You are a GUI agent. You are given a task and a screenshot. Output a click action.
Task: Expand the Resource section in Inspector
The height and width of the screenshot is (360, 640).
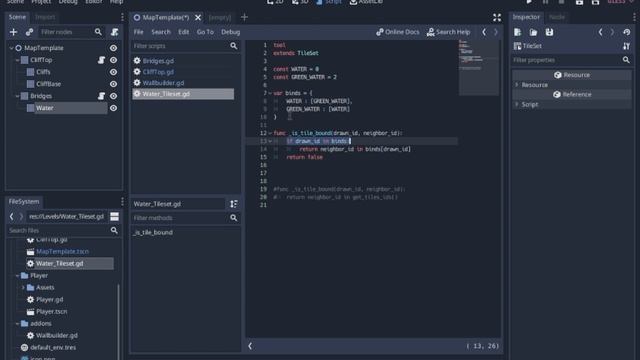click(517, 85)
